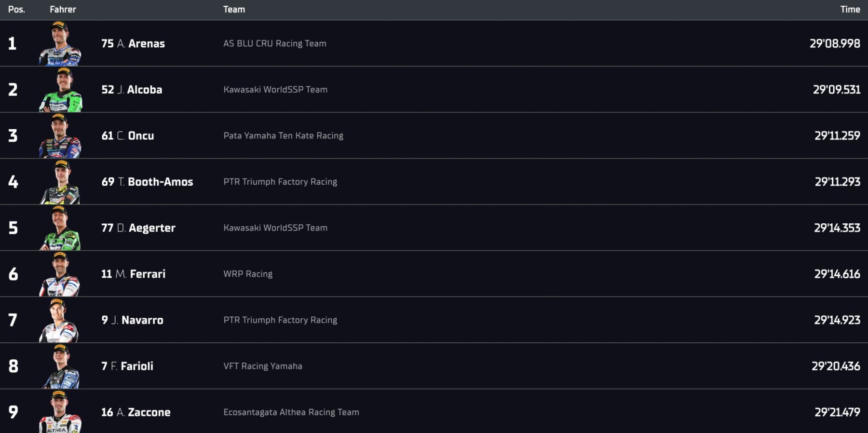Open C. Oncu rider photo
Image resolution: width=868 pixels, height=433 pixels.
[x=60, y=136]
